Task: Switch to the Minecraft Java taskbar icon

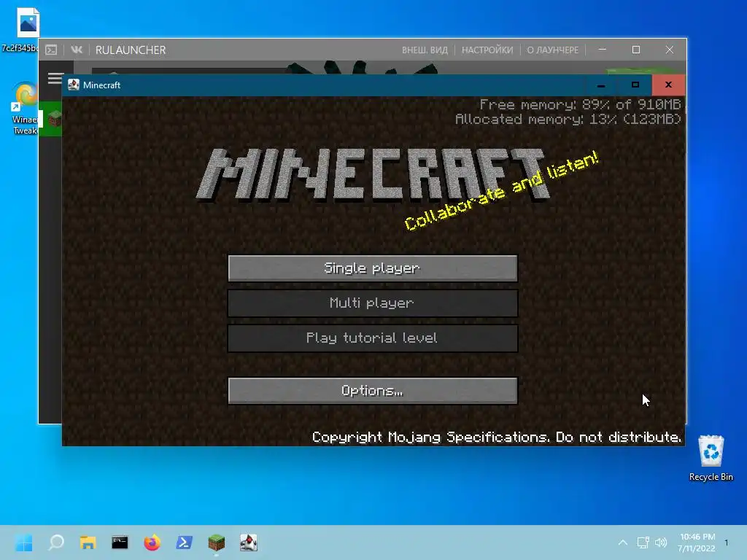Action: 248,542
